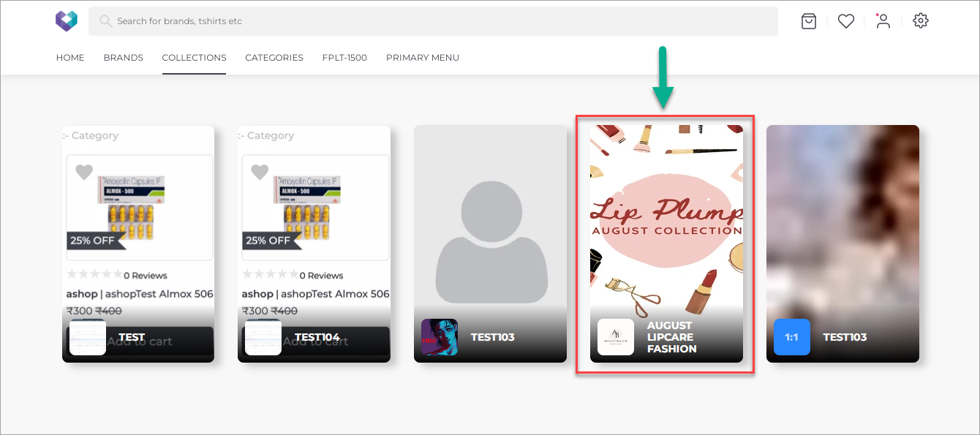Click the magnifier search icon
Viewport: 980px width, 435px height.
pos(106,21)
